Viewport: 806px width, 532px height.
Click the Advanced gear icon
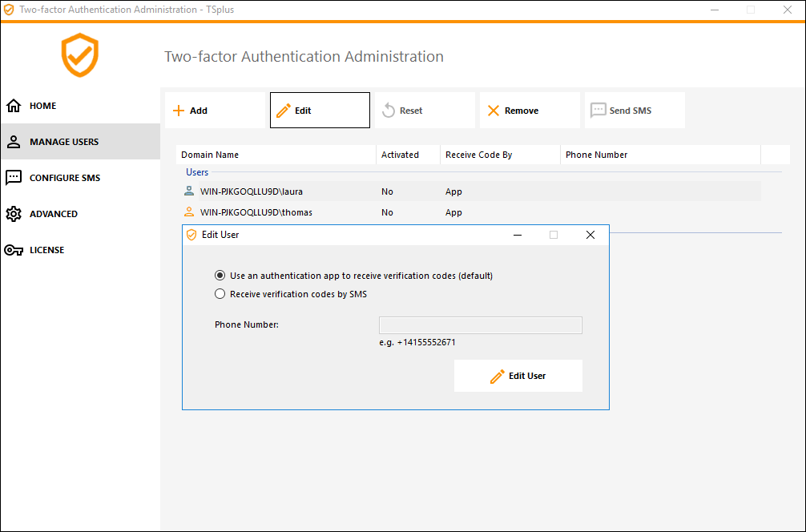click(x=14, y=214)
